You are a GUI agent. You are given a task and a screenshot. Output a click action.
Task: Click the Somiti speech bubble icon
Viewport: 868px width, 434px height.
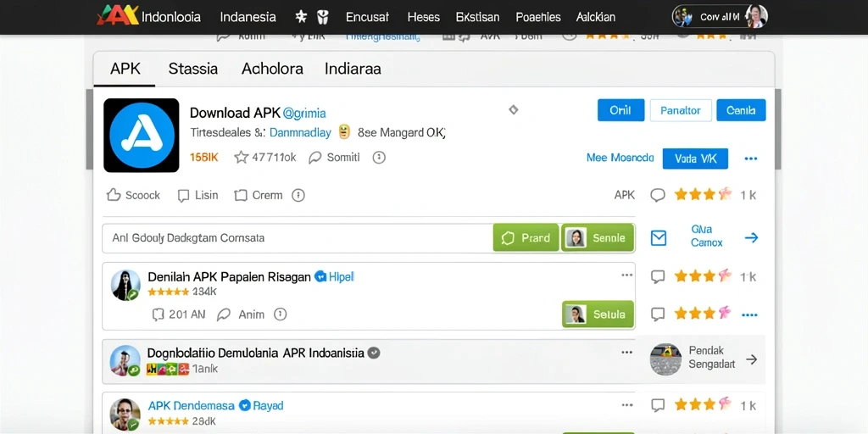pyautogui.click(x=315, y=158)
